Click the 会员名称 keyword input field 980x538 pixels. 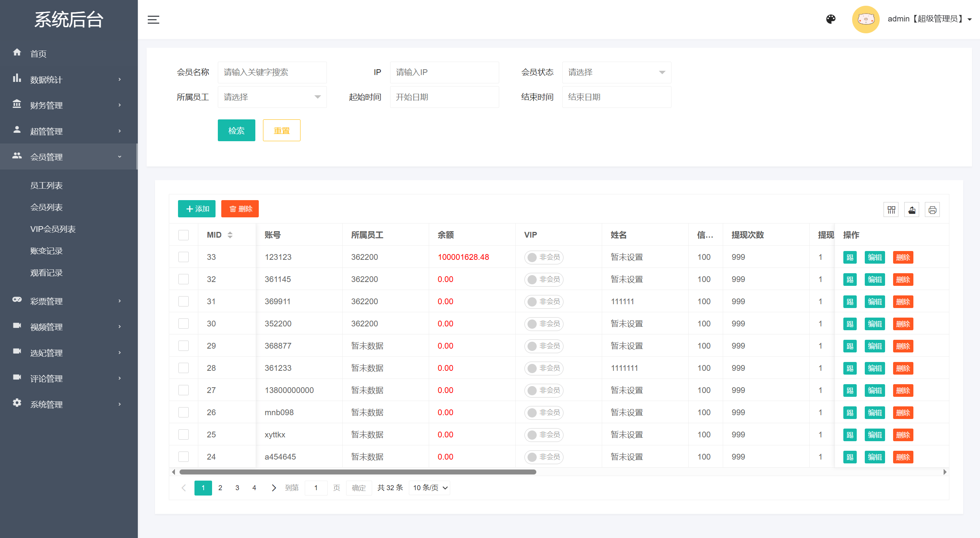tap(272, 72)
